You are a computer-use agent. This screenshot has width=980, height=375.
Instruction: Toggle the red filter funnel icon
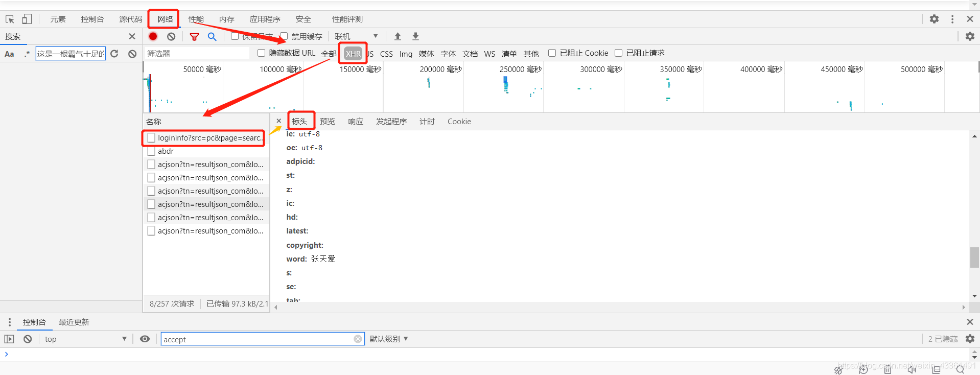click(194, 37)
